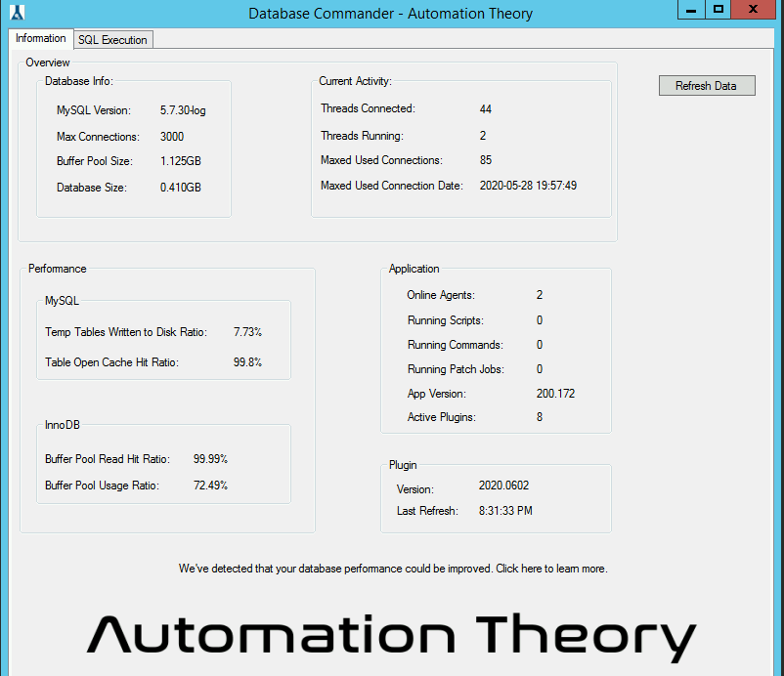Image resolution: width=784 pixels, height=676 pixels.
Task: Select the Max Connections value 3000
Action: click(172, 137)
